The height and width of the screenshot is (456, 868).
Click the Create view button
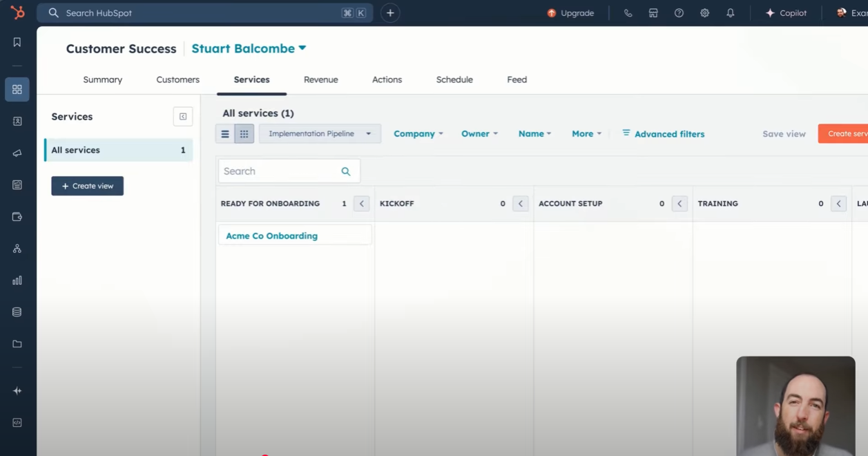(x=88, y=186)
